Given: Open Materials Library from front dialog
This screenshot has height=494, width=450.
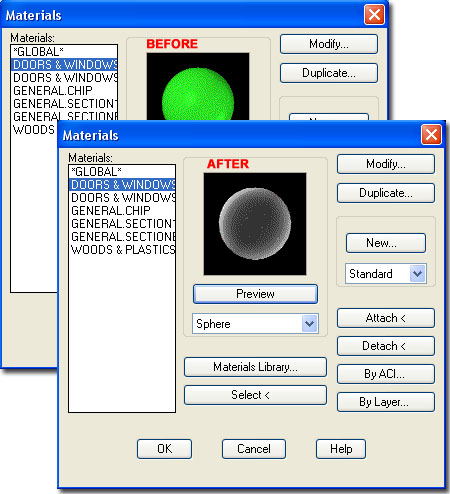Looking at the screenshot, I should (255, 367).
